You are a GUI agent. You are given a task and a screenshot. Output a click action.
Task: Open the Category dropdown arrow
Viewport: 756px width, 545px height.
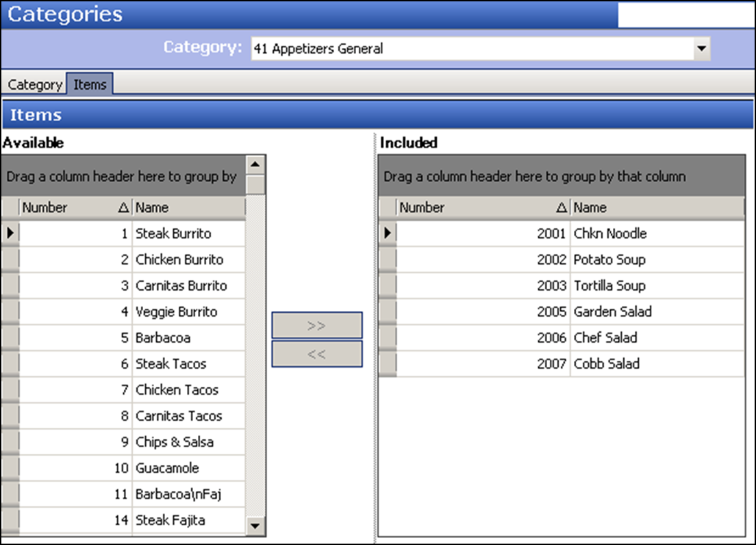point(701,49)
